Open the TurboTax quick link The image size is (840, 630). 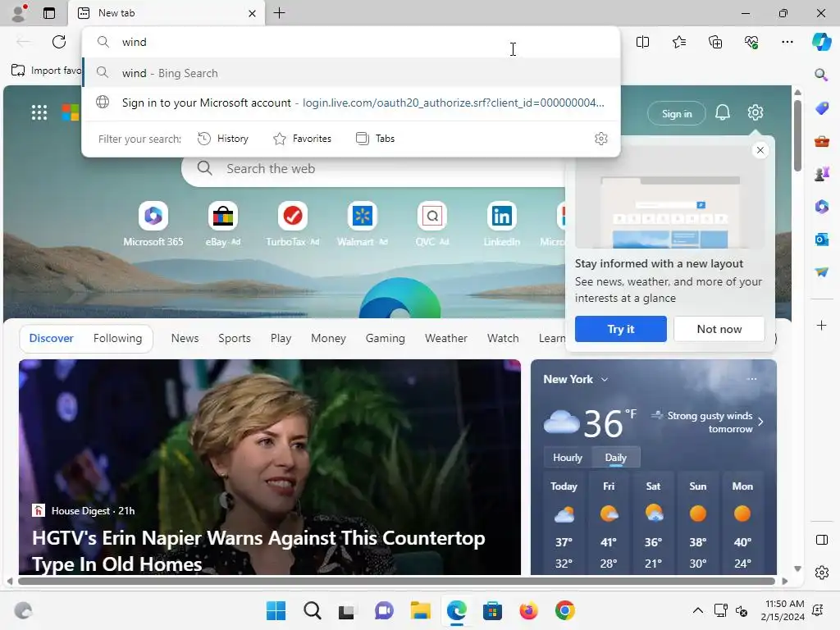pos(293,224)
